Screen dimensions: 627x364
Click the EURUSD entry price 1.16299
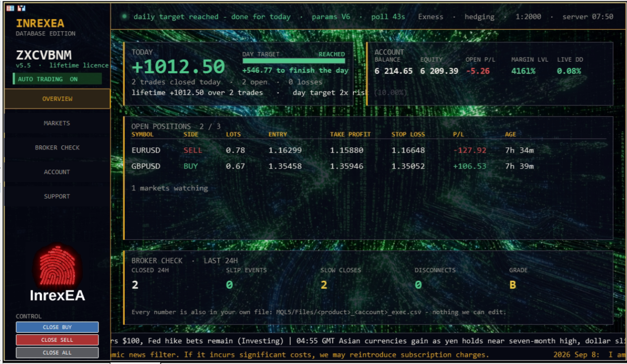coord(285,150)
